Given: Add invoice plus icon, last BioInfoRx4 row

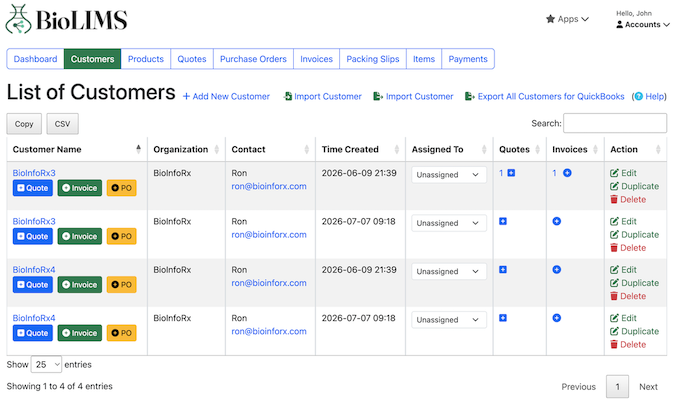Looking at the screenshot, I should (557, 318).
